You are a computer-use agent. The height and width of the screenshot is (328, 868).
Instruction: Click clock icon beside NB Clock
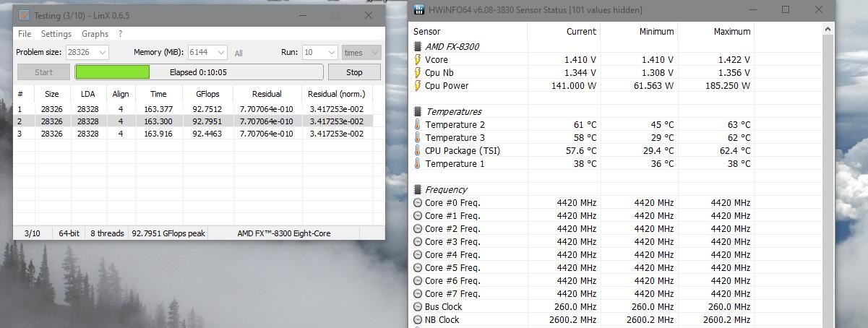tap(417, 319)
